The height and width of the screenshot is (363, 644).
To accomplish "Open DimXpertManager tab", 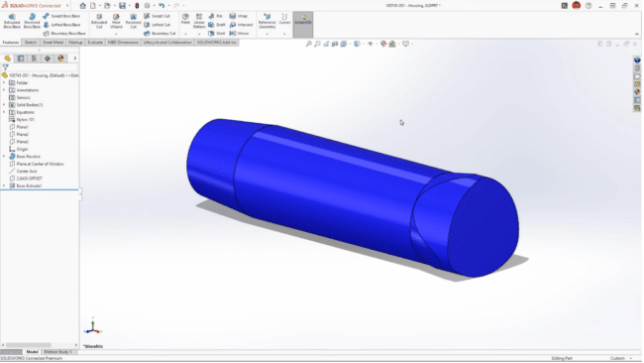I will 48,59.
